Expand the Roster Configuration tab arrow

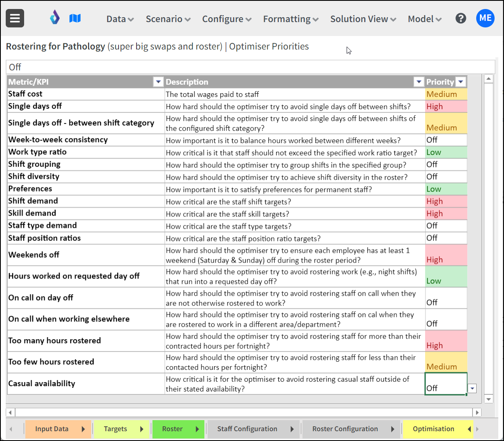[393, 429]
